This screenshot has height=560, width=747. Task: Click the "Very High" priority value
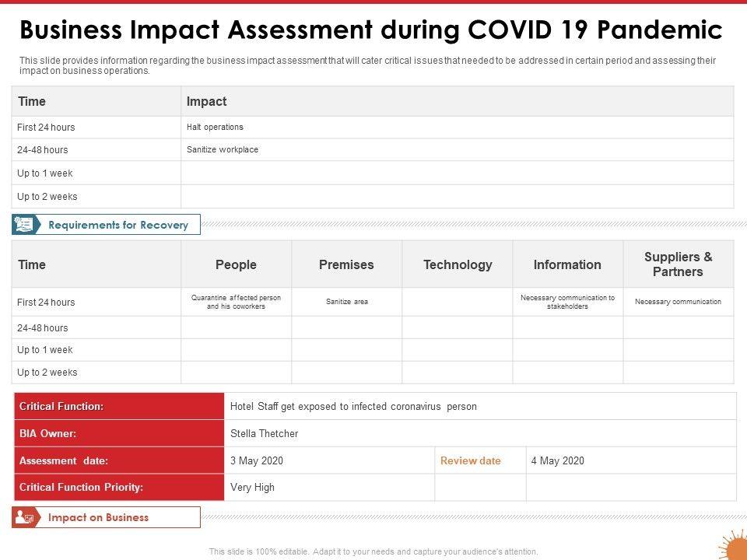coord(253,488)
